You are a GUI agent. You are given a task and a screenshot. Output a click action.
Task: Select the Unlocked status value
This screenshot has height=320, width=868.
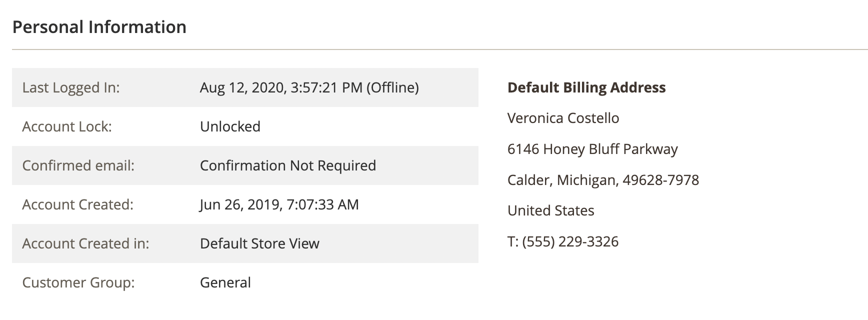[x=230, y=126]
